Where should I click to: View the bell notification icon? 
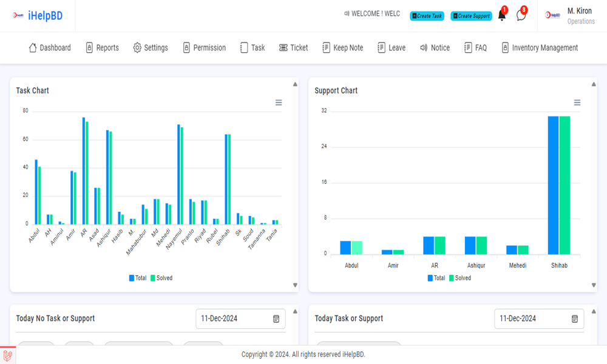[501, 15]
